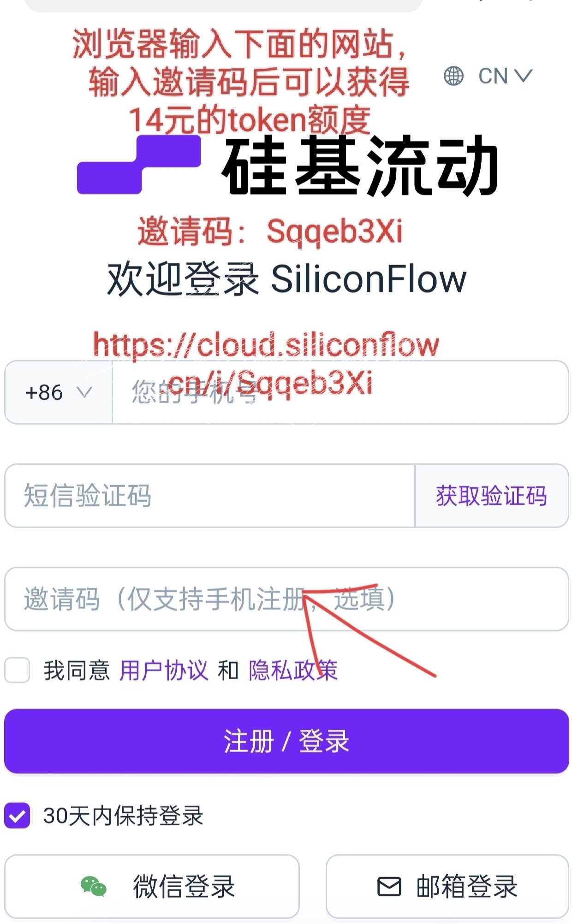This screenshot has width=572, height=924.
Task: Open the 隐私政策 link
Action: [x=293, y=670]
